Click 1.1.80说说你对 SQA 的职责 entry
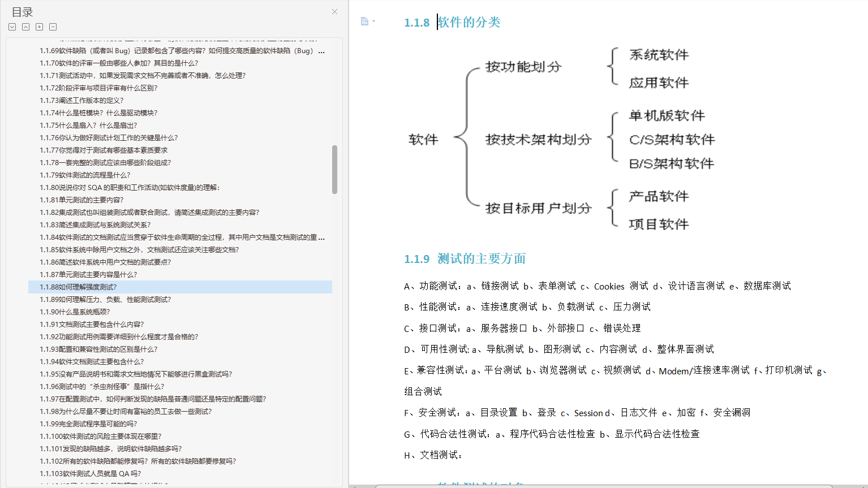Screen dimensions: 868x488 click(130, 188)
